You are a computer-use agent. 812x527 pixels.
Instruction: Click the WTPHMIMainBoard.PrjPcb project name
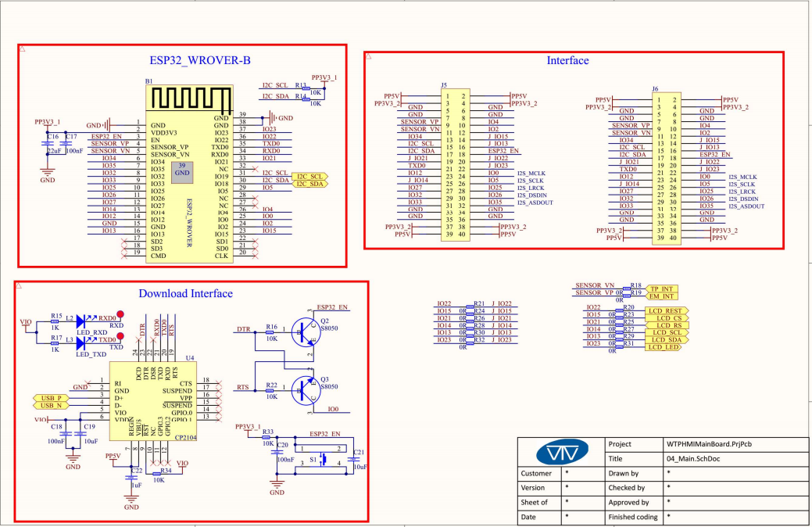(709, 444)
